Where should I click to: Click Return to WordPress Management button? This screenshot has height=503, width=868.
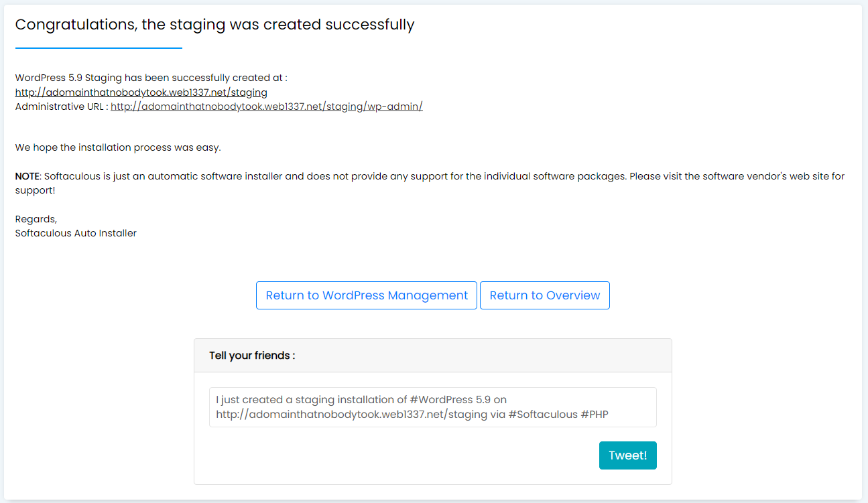[367, 295]
